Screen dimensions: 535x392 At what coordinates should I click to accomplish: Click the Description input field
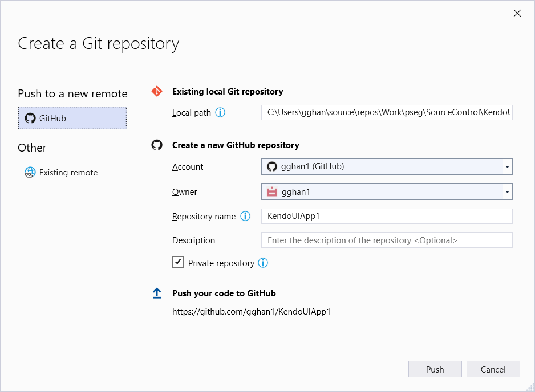[387, 240]
